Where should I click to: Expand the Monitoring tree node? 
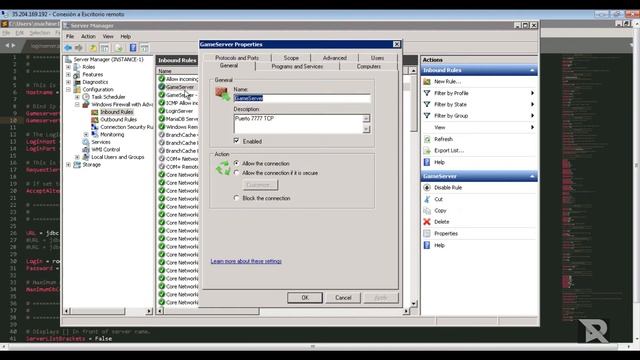tap(86, 135)
